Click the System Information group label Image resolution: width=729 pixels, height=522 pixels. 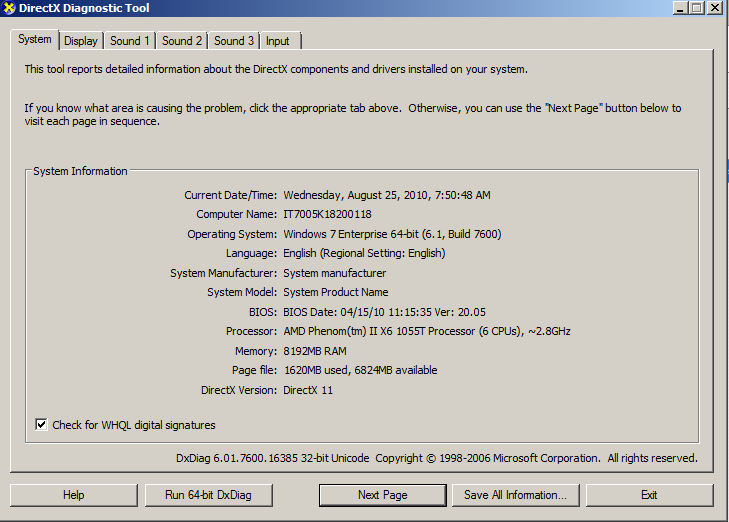pyautogui.click(x=80, y=171)
